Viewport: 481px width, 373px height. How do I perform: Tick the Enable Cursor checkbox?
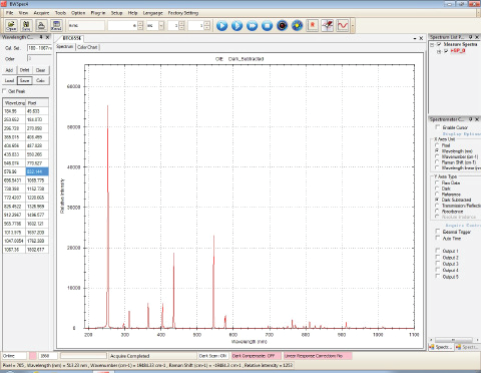(437, 127)
